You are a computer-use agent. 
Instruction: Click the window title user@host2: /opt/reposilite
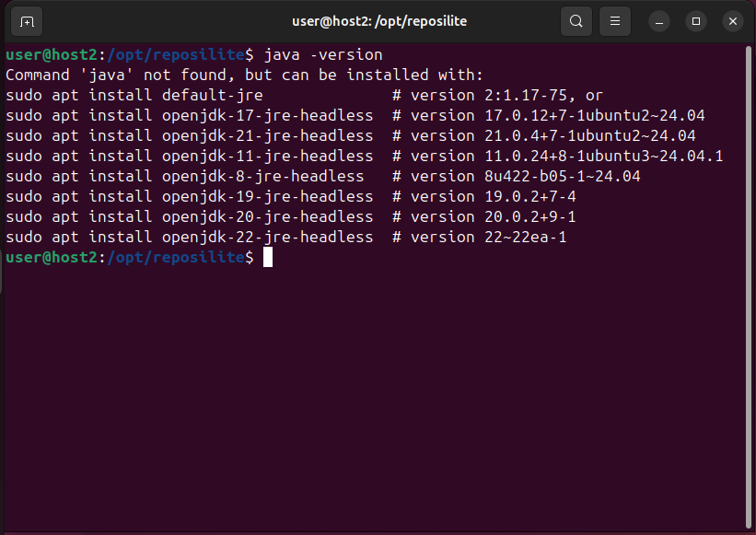[379, 21]
